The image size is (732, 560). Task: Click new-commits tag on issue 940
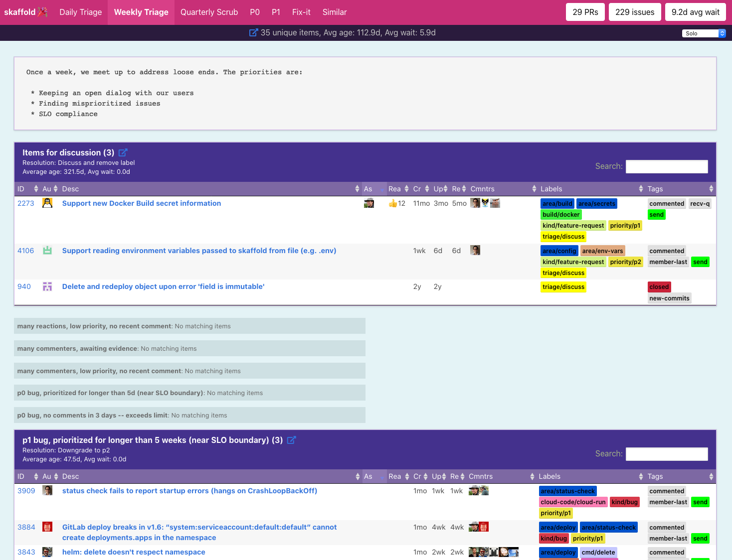[x=669, y=298]
